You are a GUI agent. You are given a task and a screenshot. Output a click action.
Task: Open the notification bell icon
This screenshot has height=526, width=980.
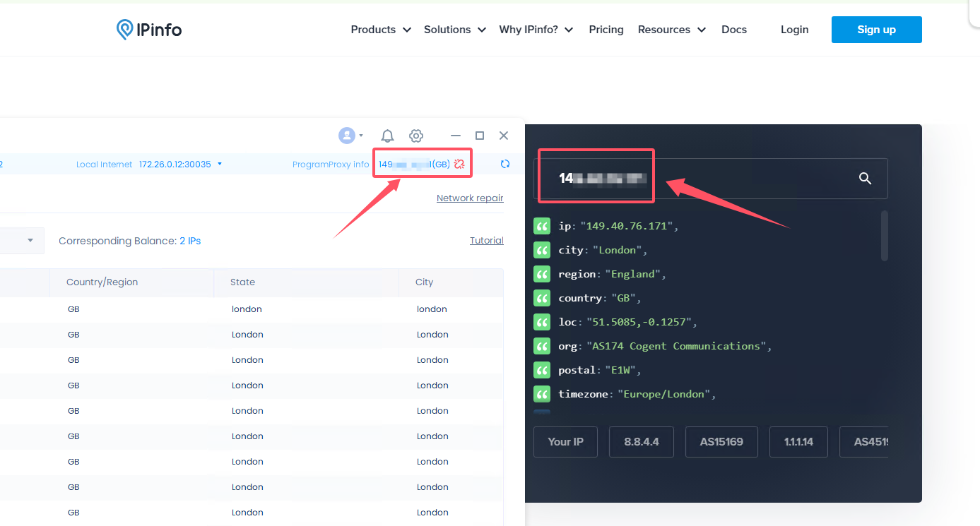click(x=387, y=136)
